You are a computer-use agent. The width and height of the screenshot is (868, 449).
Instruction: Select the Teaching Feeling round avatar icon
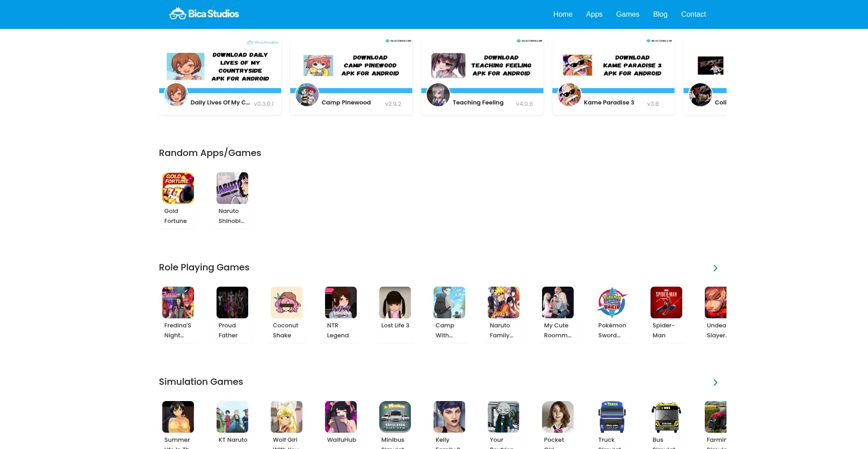click(438, 95)
